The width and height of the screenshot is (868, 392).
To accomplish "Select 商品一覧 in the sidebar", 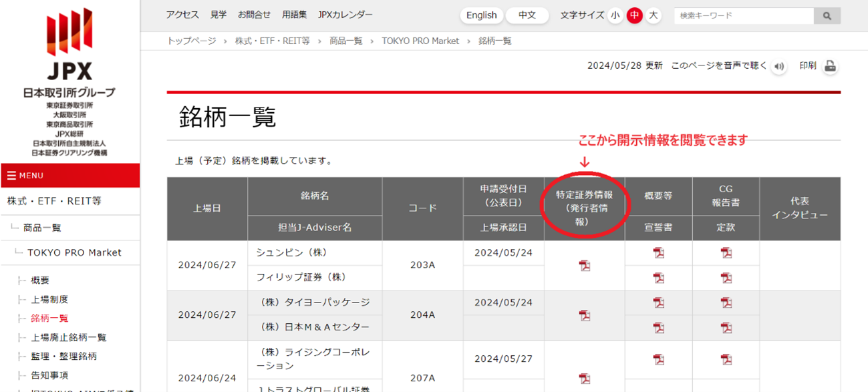I will tap(42, 228).
